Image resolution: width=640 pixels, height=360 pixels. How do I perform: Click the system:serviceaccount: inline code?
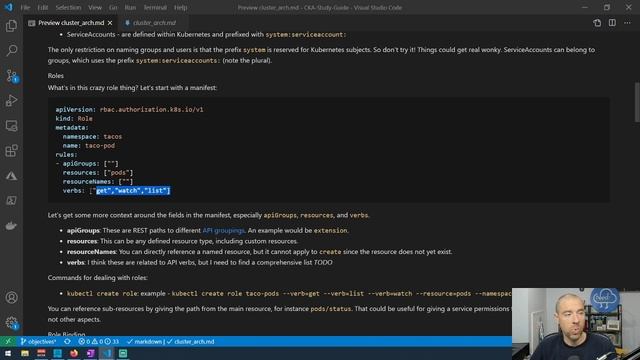tap(306, 35)
